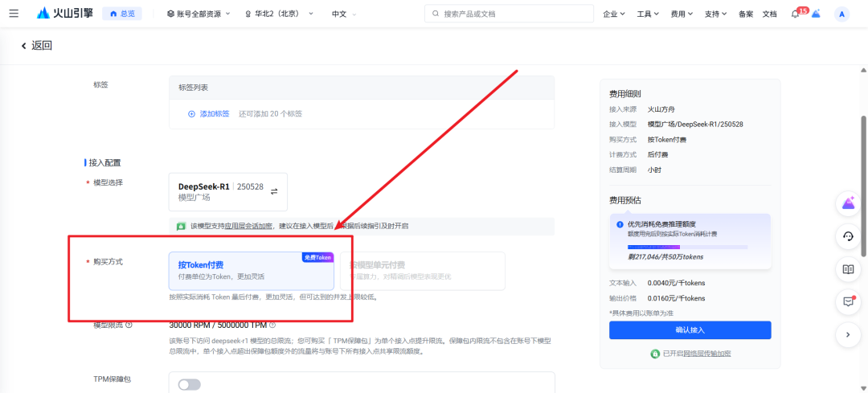Open 文档 from top bar
The image size is (868, 393).
pos(769,14)
